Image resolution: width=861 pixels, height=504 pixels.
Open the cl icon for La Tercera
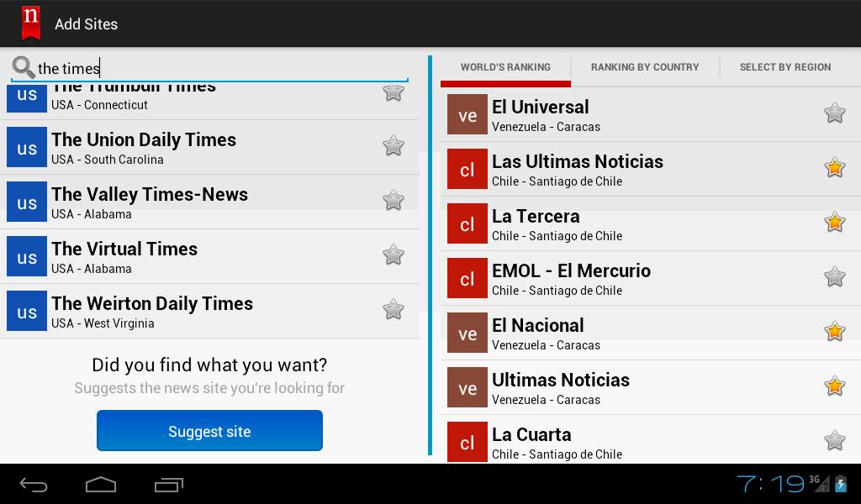[467, 223]
